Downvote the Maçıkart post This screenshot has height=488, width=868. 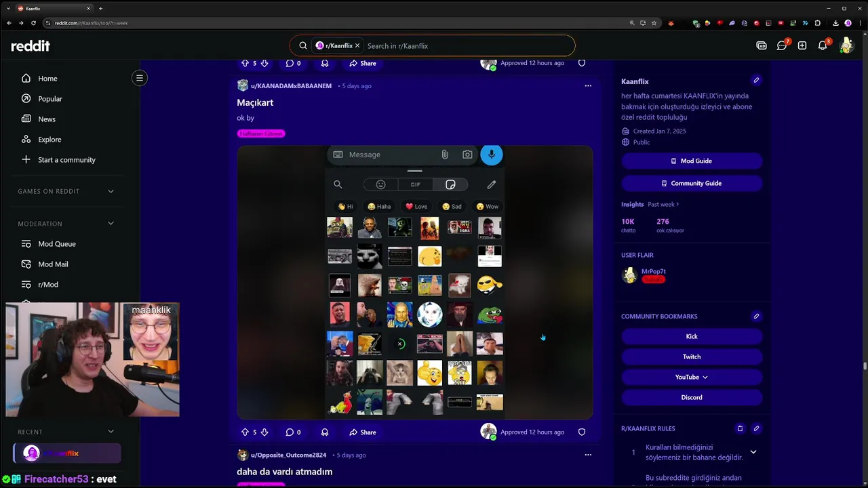tap(264, 432)
